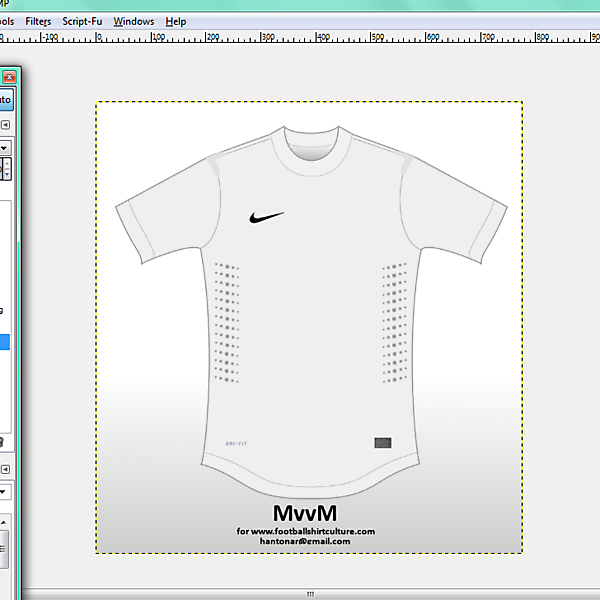This screenshot has height=600, width=600.
Task: Click the scroll-up arrow in the lower dock list
Action: (3, 522)
